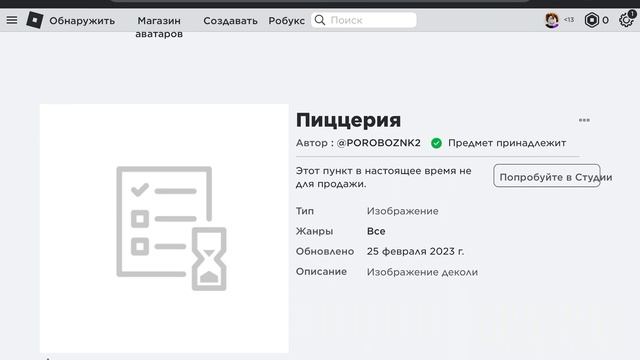The width and height of the screenshot is (640, 360).
Task: Click the Robux amount 0
Action: [605, 20]
